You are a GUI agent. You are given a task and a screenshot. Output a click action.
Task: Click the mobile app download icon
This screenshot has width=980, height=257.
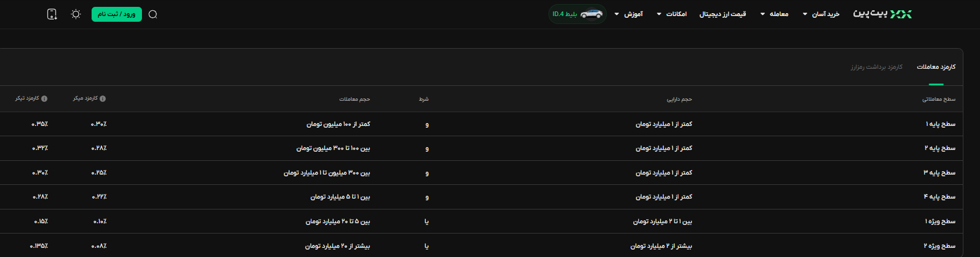52,14
